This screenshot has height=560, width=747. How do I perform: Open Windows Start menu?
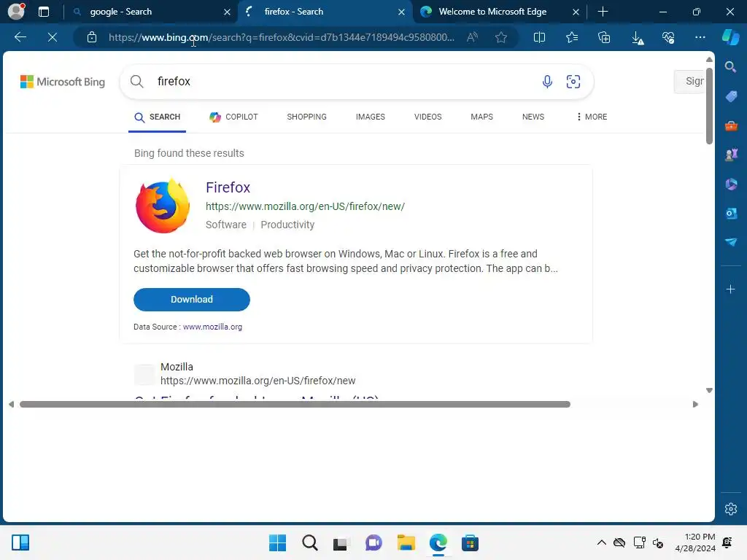coord(277,542)
